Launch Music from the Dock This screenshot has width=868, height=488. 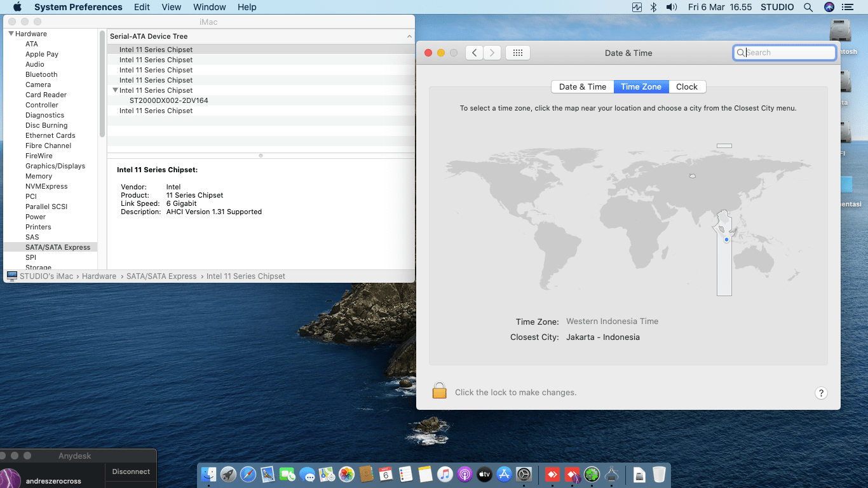point(445,474)
